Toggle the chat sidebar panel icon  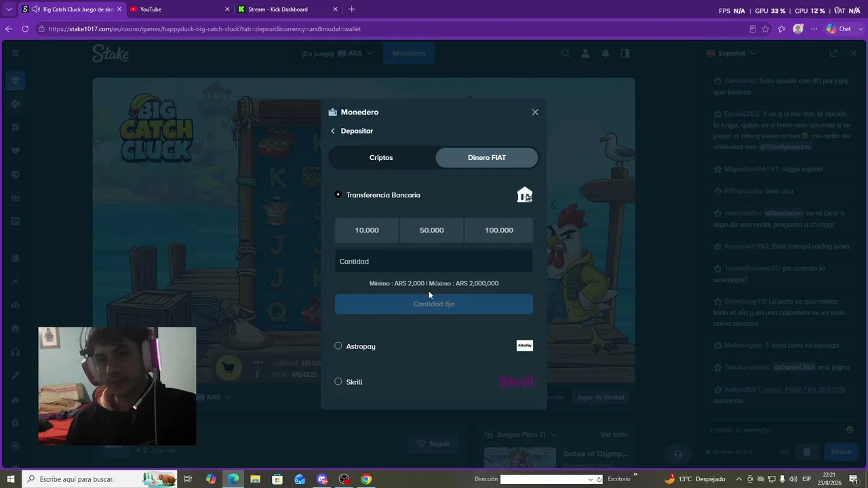[625, 54]
